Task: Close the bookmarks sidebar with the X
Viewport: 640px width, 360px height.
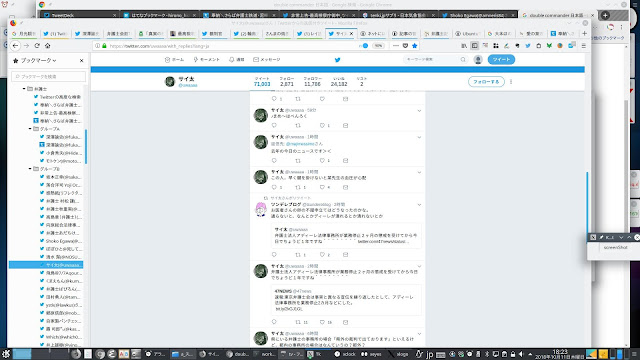Action: [82, 60]
